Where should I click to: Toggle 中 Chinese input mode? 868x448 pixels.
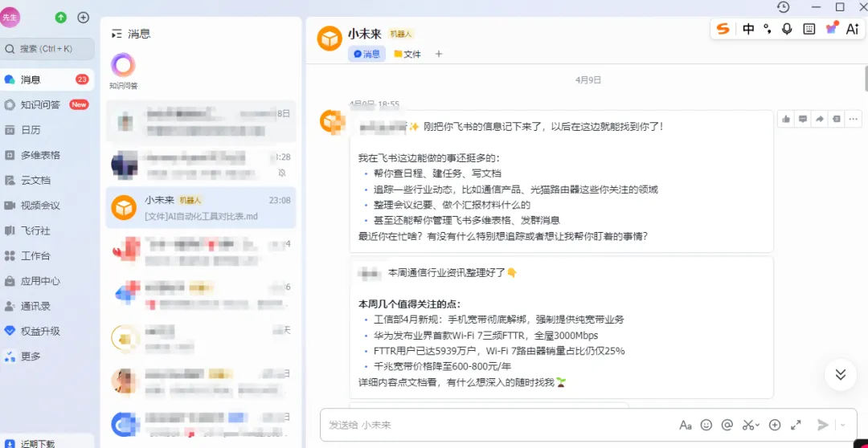[748, 30]
